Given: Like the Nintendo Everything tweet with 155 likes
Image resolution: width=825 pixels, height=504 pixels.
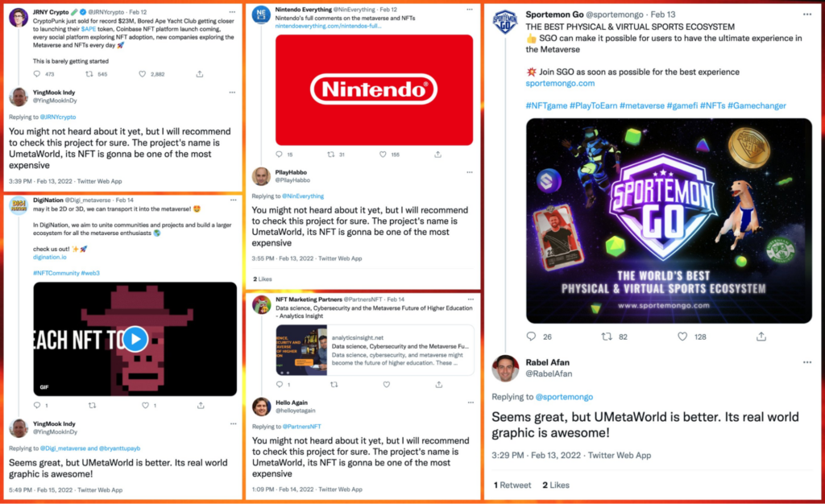Looking at the screenshot, I should click(x=383, y=155).
